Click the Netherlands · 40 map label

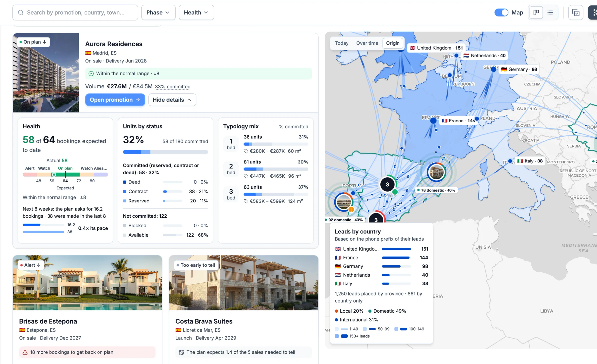tap(485, 56)
